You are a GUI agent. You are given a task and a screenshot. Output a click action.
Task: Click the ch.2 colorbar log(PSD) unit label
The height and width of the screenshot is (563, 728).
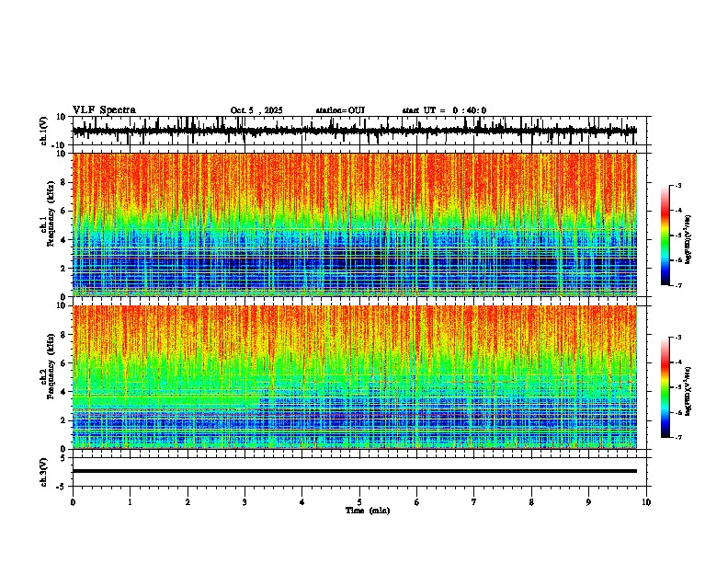689,391
